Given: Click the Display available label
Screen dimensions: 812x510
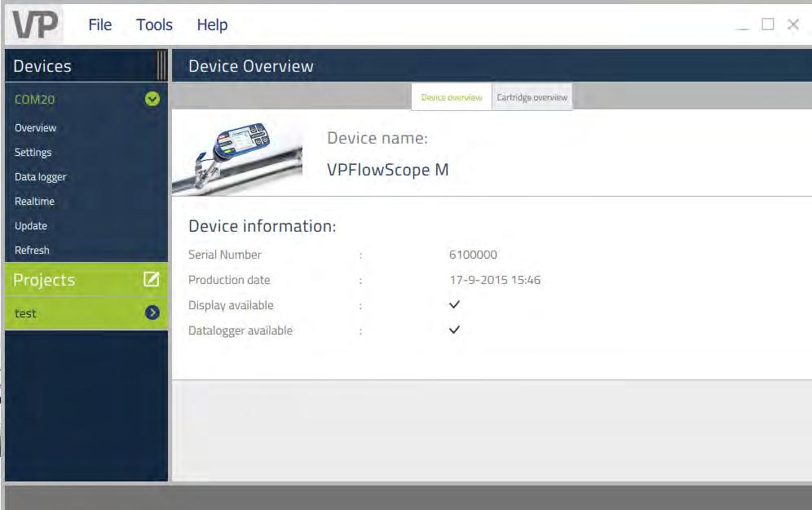Looking at the screenshot, I should pyautogui.click(x=231, y=305).
